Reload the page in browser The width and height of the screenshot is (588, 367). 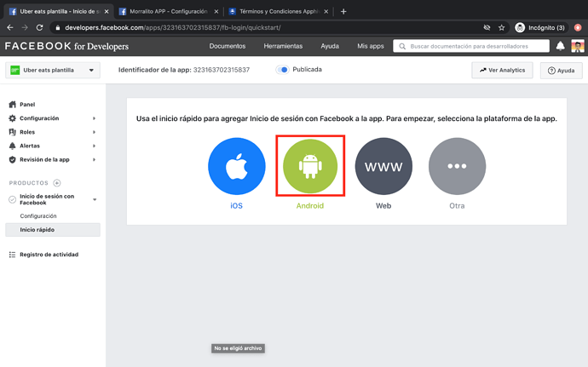click(39, 27)
